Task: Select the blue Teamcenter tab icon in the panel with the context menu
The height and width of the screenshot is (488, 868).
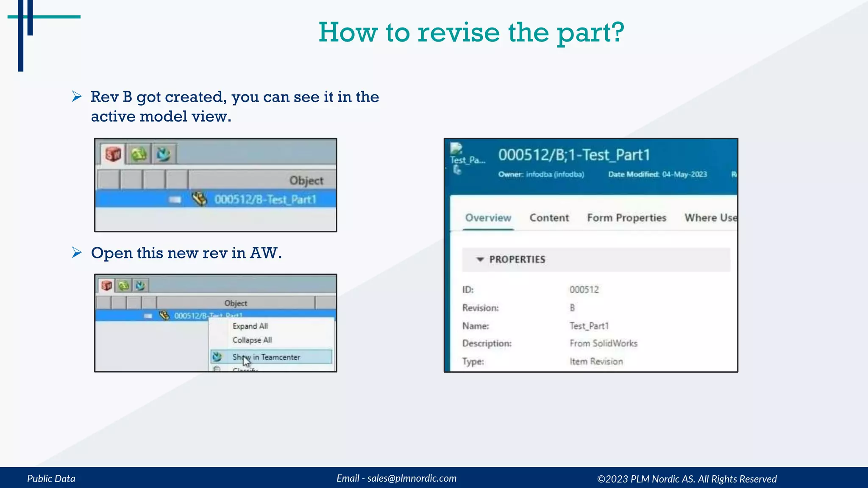Action: [x=140, y=286]
